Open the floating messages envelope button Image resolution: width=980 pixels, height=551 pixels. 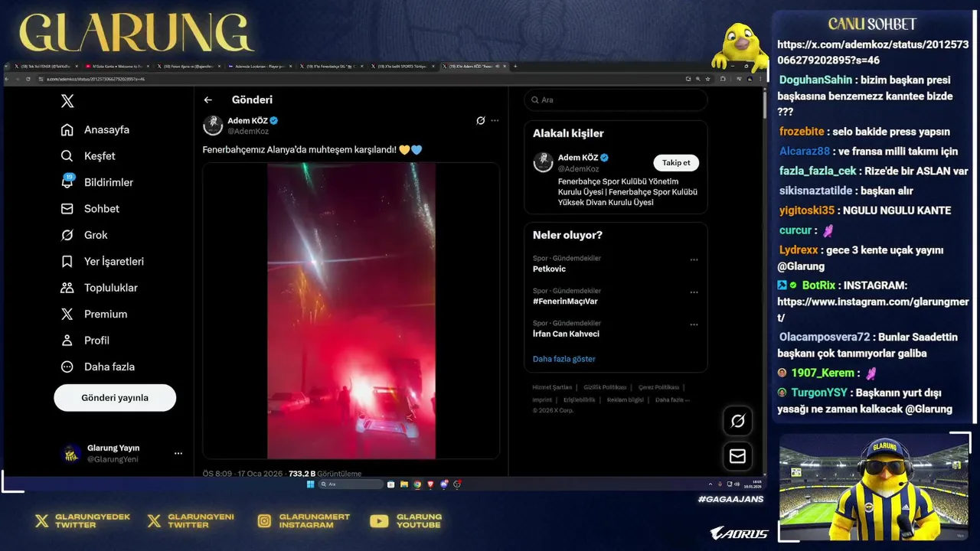[x=738, y=456]
